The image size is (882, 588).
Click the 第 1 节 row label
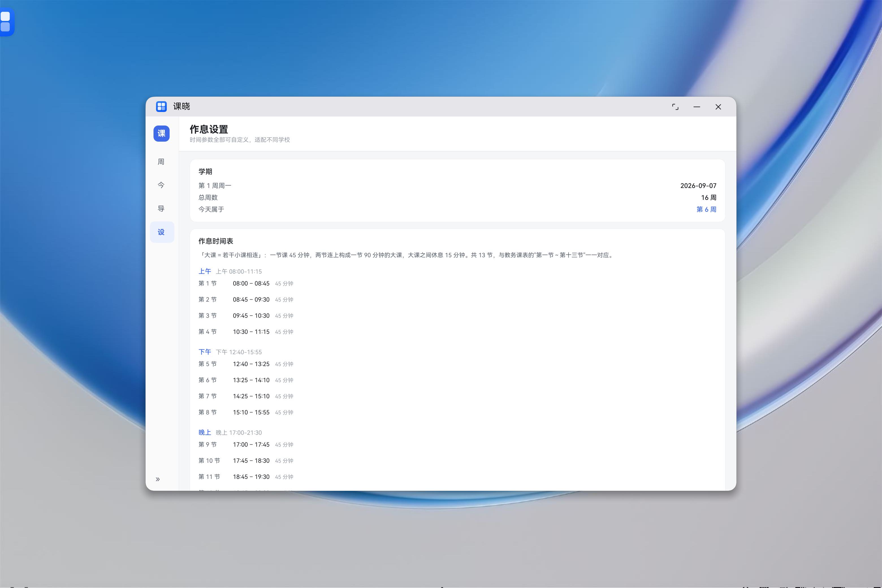pos(208,284)
